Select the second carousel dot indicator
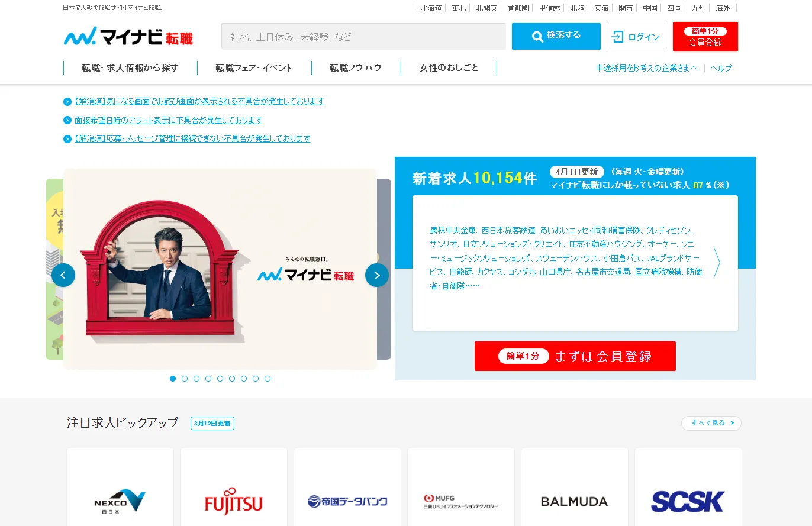Viewport: 812px width, 526px height. (185, 379)
